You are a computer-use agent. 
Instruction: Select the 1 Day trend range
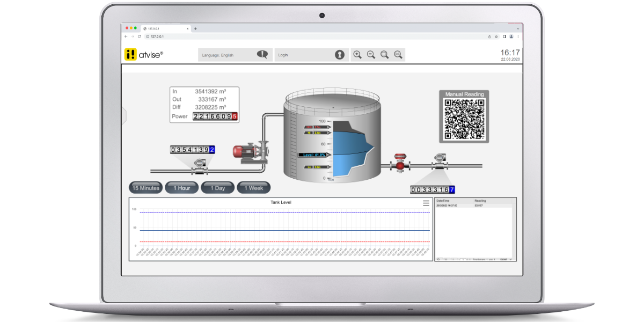pyautogui.click(x=217, y=187)
